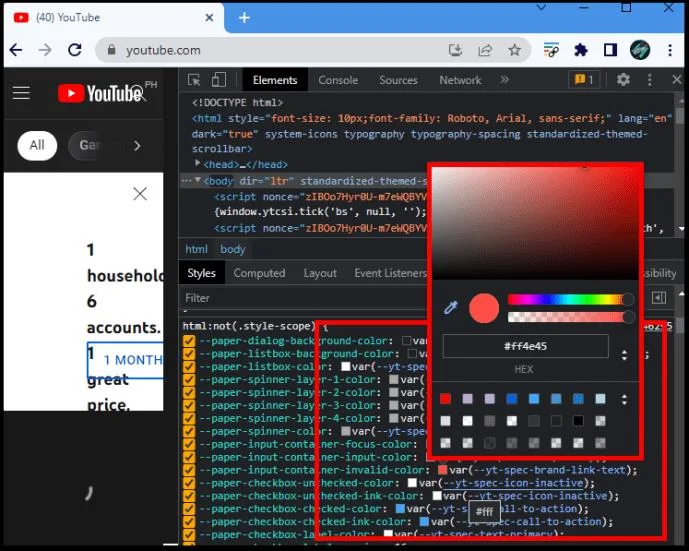The height and width of the screenshot is (551, 689).
Task: Switch to the Sources tab
Action: [398, 80]
